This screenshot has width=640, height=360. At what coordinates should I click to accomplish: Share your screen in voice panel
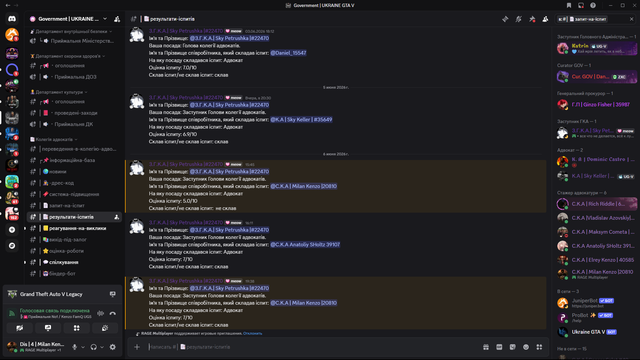coord(48,328)
